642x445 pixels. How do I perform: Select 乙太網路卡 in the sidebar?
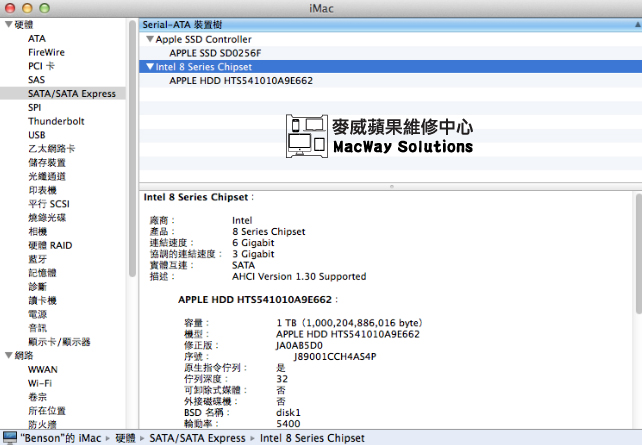[52, 149]
